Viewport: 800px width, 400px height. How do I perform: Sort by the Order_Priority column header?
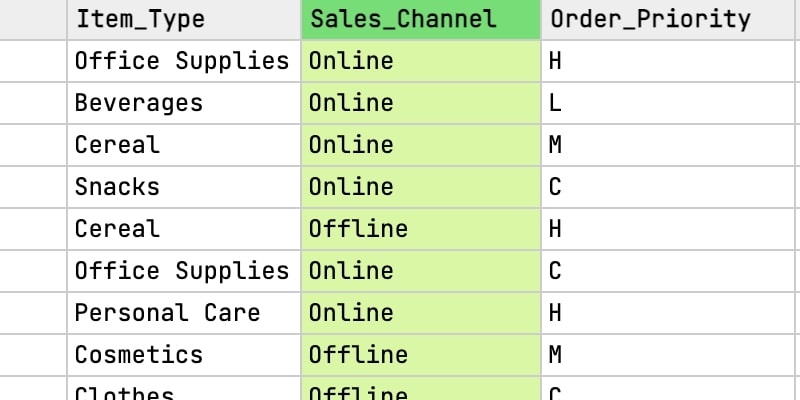point(668,19)
